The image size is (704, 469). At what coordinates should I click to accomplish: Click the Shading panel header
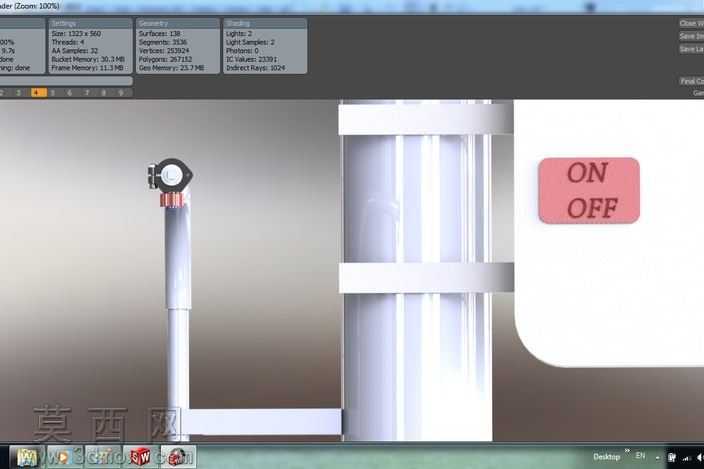point(265,23)
